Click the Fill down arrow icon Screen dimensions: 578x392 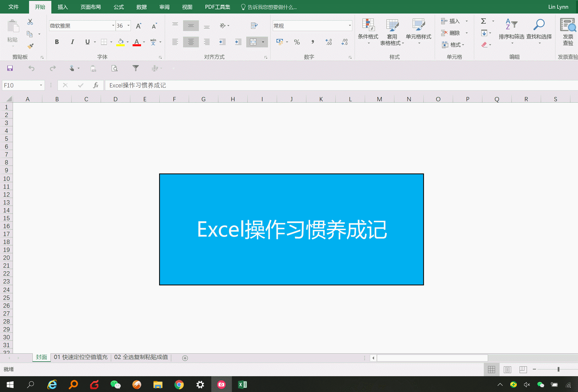click(x=484, y=33)
